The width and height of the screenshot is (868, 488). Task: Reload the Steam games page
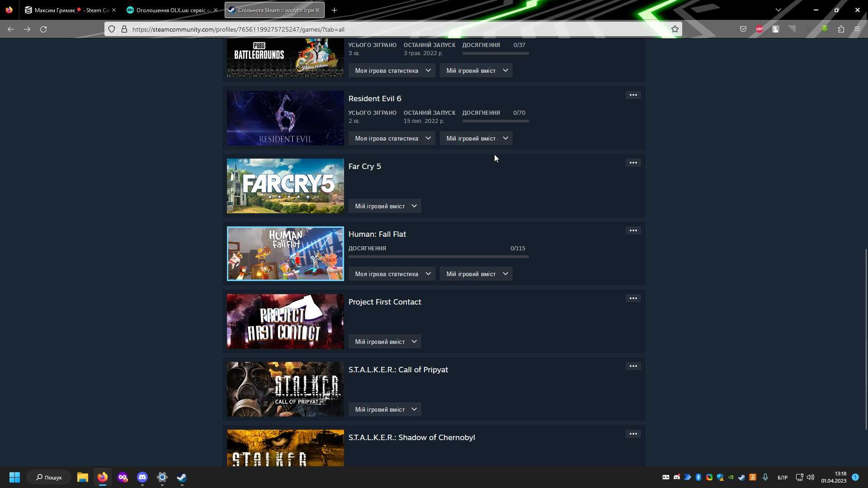43,29
